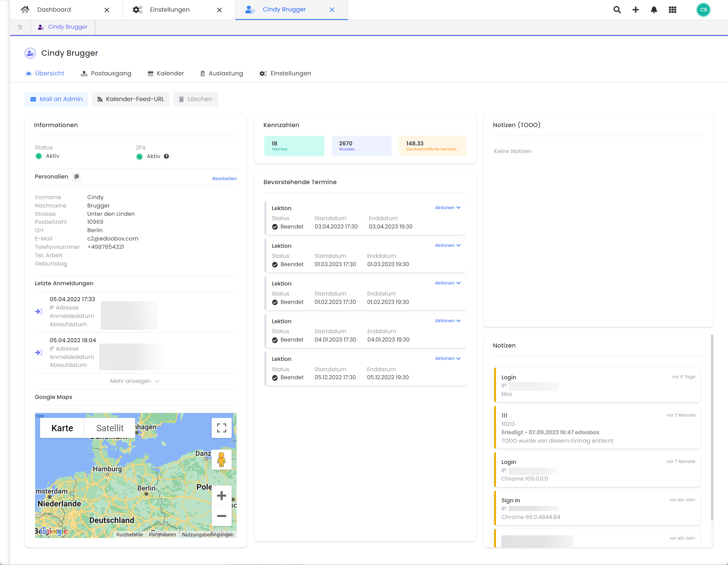Switch map to Satellit view
Screen dimensions: 728x565
[x=110, y=428]
